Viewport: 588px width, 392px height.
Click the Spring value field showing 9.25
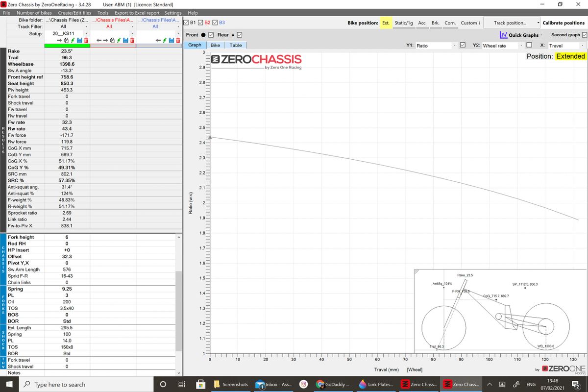coord(67,289)
